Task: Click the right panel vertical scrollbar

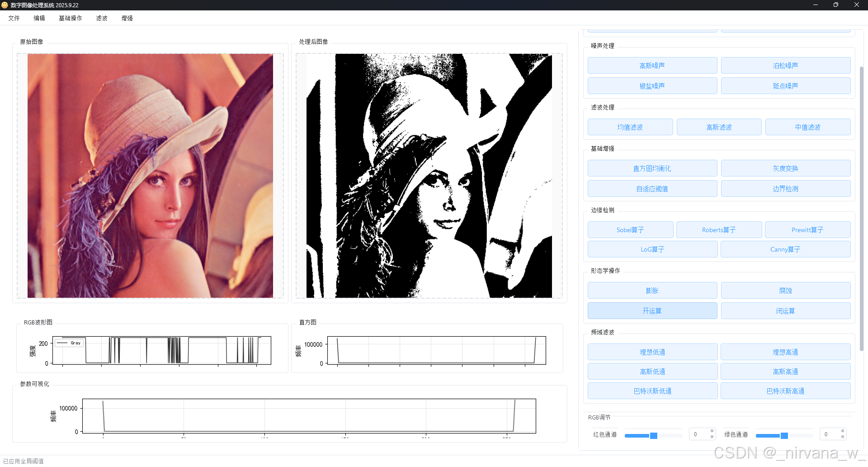Action: click(x=862, y=208)
